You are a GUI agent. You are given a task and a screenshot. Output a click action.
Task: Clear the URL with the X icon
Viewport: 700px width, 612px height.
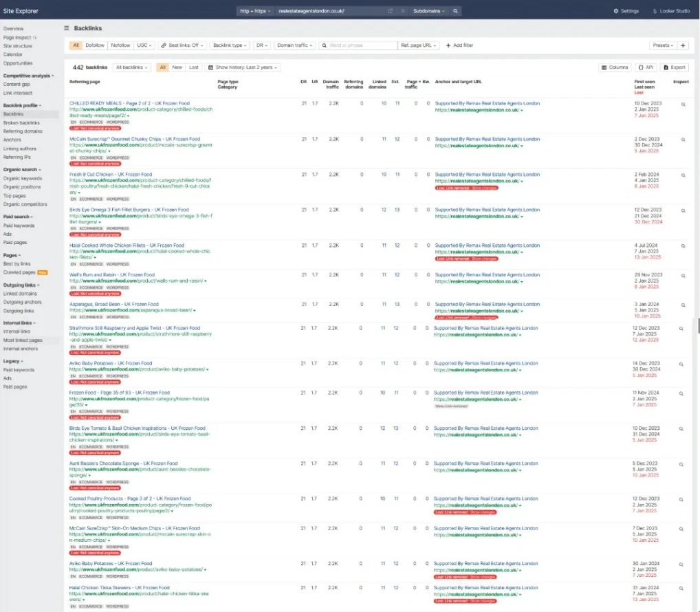coord(403,11)
